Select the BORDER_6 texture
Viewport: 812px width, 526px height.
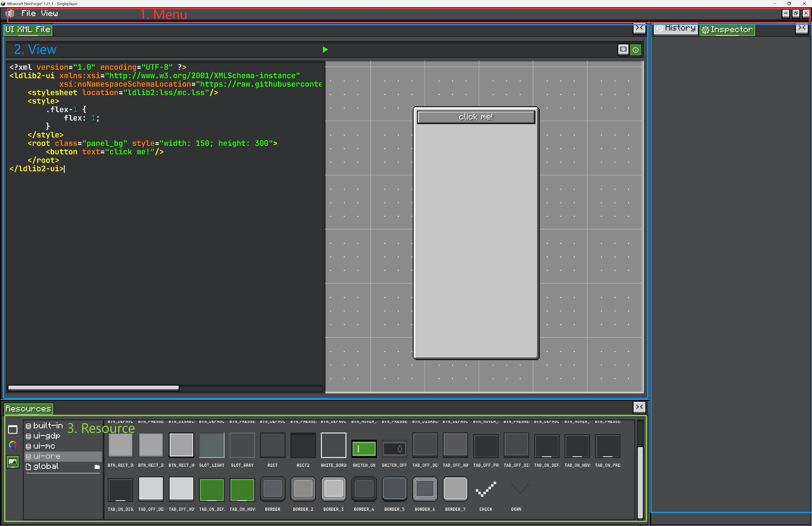425,489
